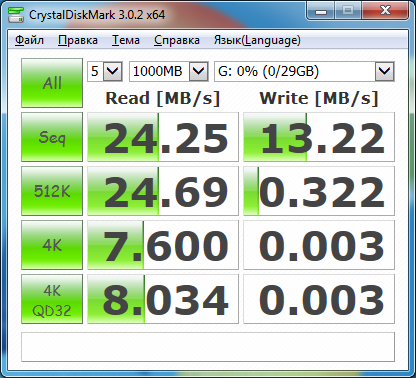Click the 4K read value 7.600
Screen dimensions: 416x378
point(163,245)
